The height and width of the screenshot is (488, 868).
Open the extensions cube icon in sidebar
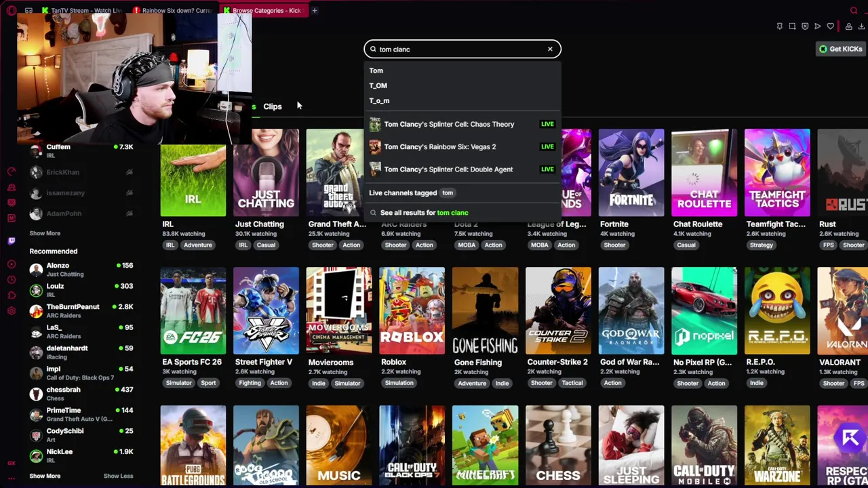pos(11,295)
